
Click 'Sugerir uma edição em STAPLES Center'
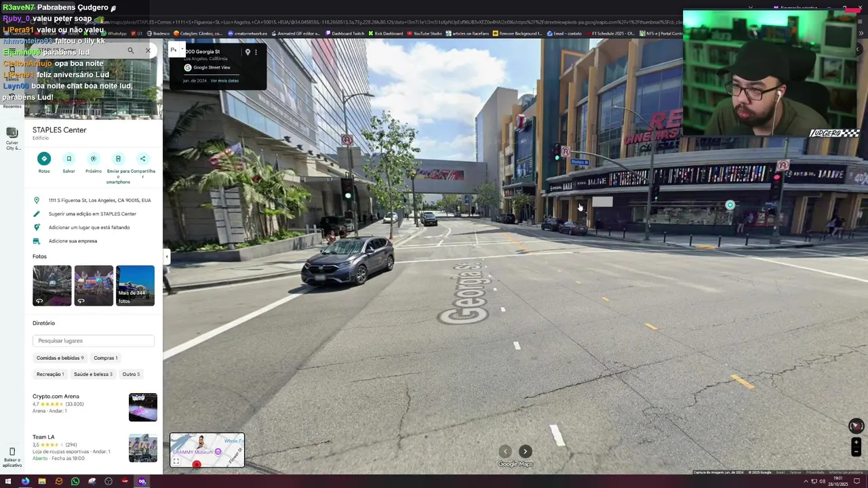click(x=94, y=214)
